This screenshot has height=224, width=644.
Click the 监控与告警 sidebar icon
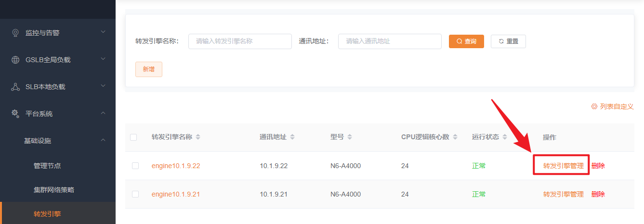15,33
